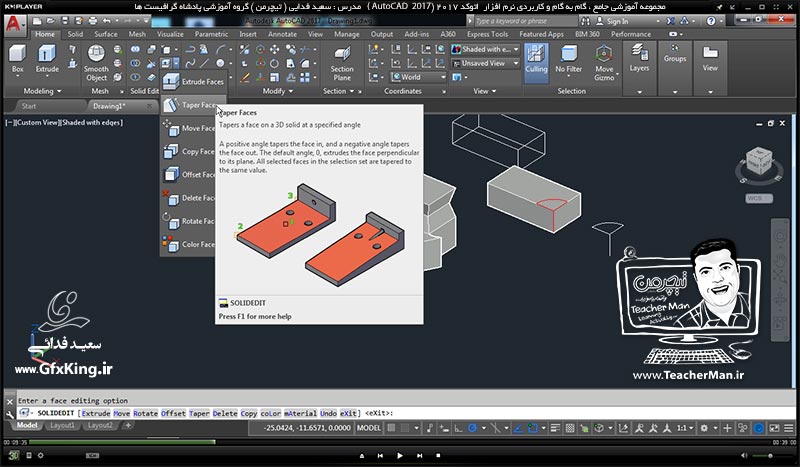Select the Extrude tool
This screenshot has width=800, height=467.
[x=47, y=59]
